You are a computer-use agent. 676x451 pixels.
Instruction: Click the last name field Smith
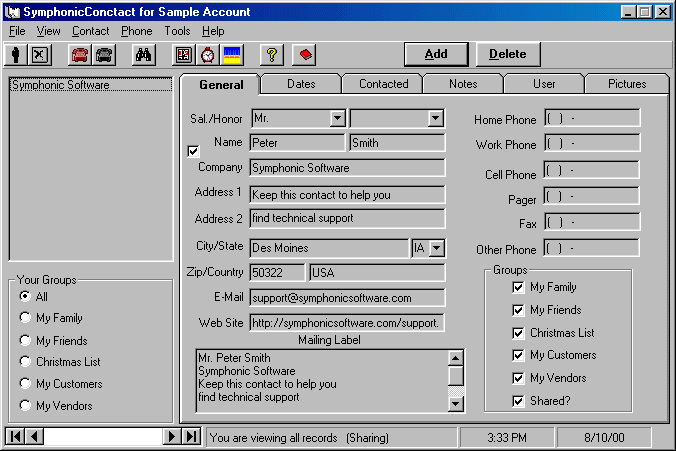click(397, 143)
